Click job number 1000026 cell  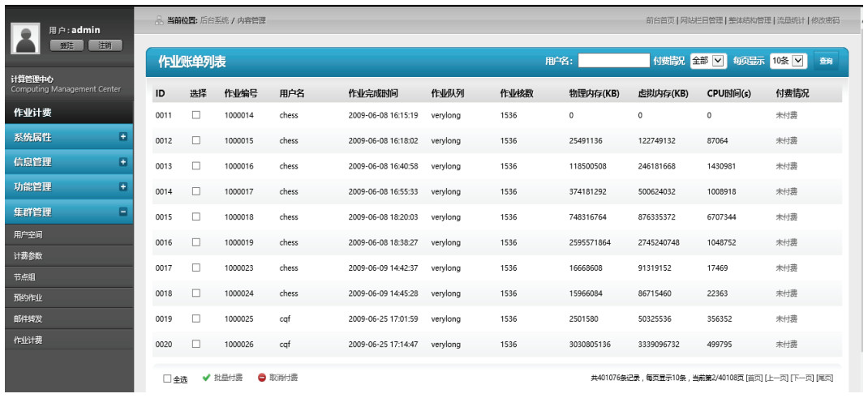click(x=238, y=344)
